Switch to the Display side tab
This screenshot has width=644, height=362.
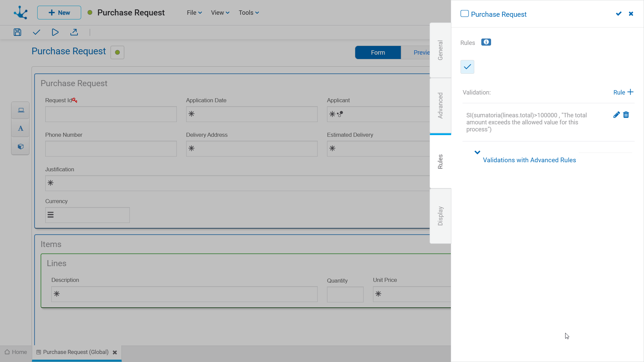pyautogui.click(x=440, y=216)
